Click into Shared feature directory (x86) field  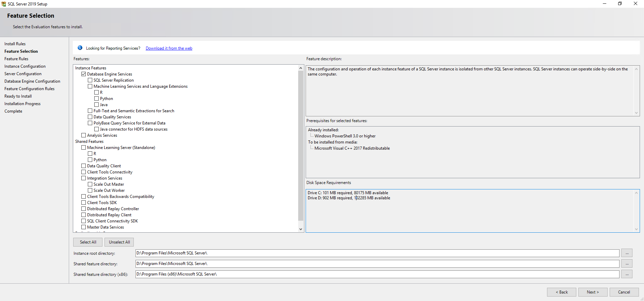point(377,274)
